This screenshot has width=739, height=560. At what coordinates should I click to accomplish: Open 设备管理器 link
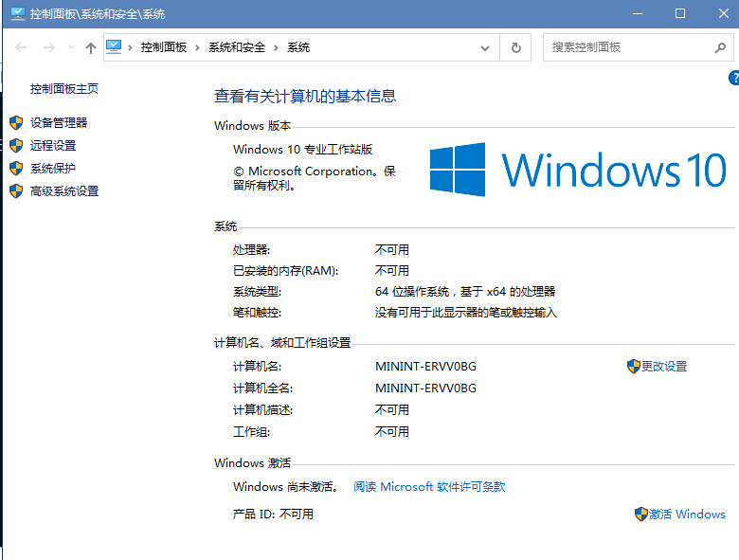tap(59, 122)
